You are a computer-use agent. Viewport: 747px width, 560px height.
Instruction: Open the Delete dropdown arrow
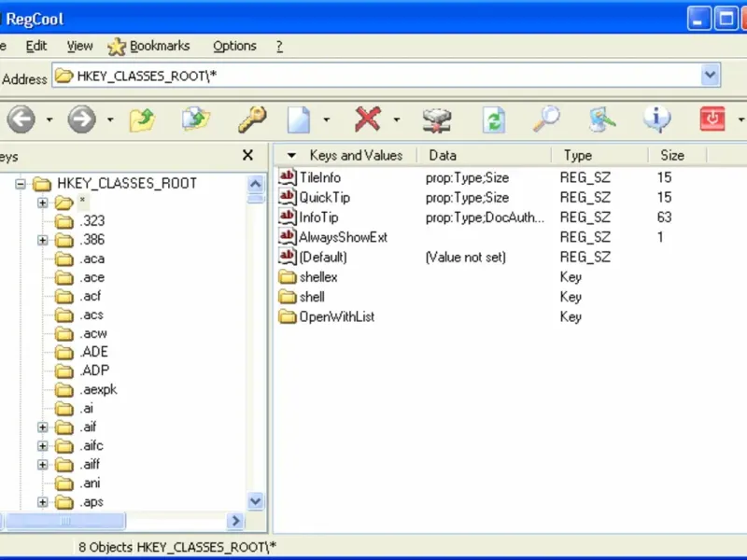396,119
